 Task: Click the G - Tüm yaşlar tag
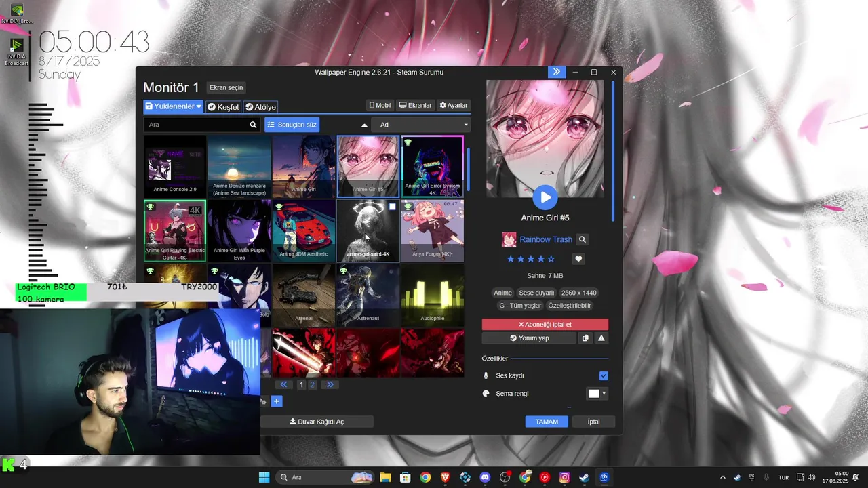(520, 306)
